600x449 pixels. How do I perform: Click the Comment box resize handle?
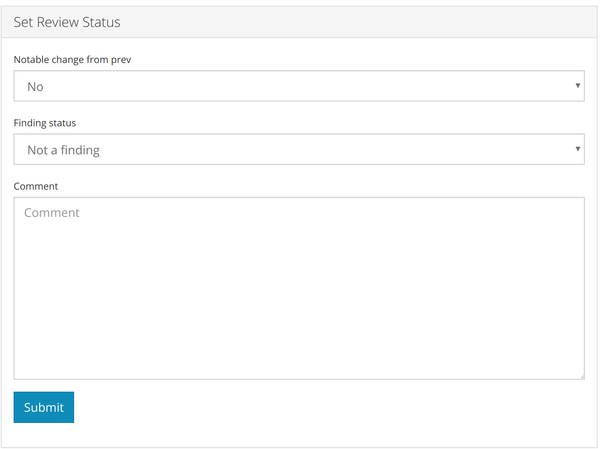tap(580, 375)
